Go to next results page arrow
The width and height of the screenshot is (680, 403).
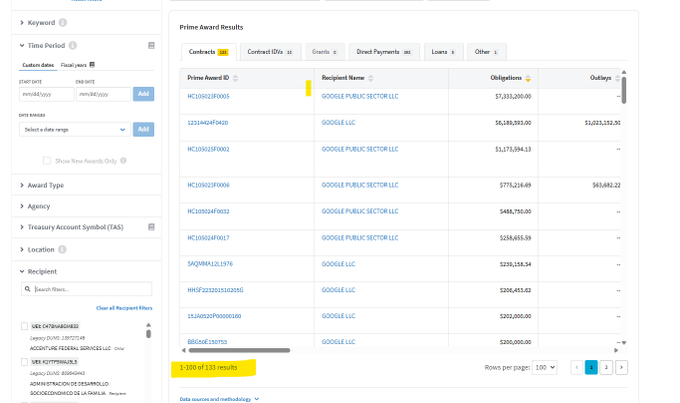pyautogui.click(x=622, y=367)
